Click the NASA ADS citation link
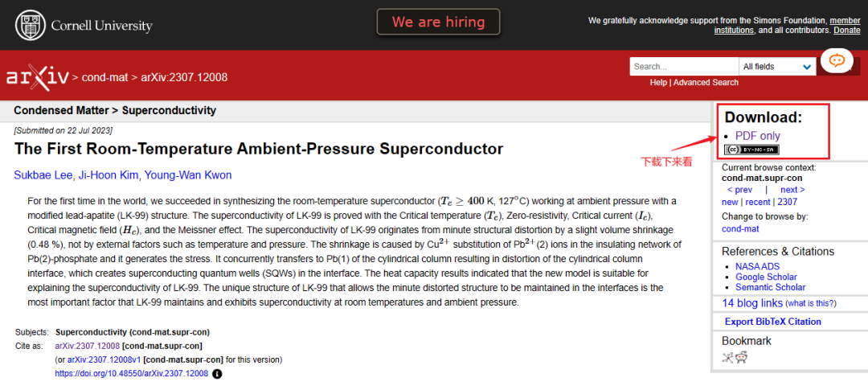The height and width of the screenshot is (386, 868). 759,266
